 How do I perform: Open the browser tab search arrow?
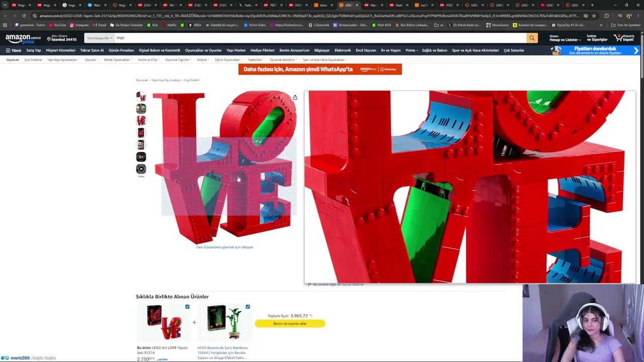tap(5, 5)
